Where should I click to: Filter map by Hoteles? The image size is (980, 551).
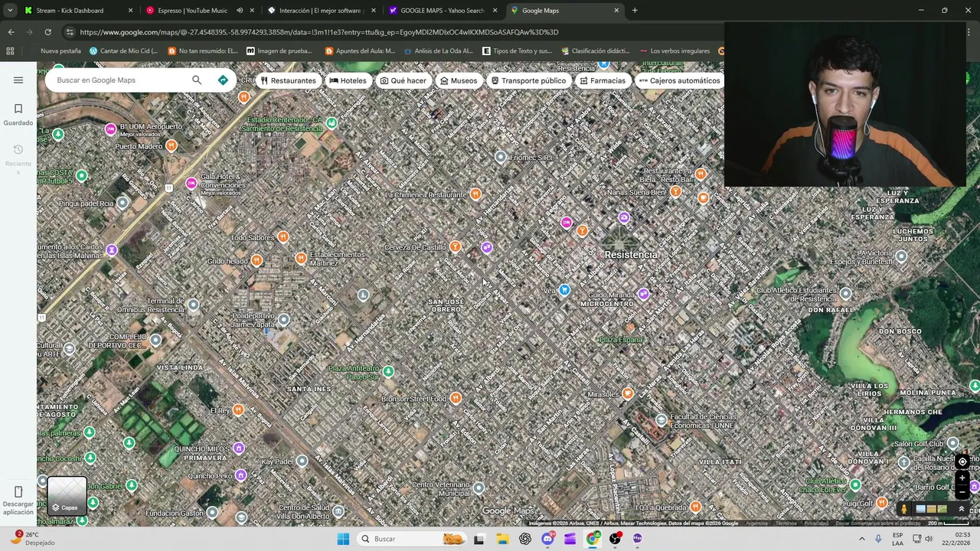tap(348, 80)
